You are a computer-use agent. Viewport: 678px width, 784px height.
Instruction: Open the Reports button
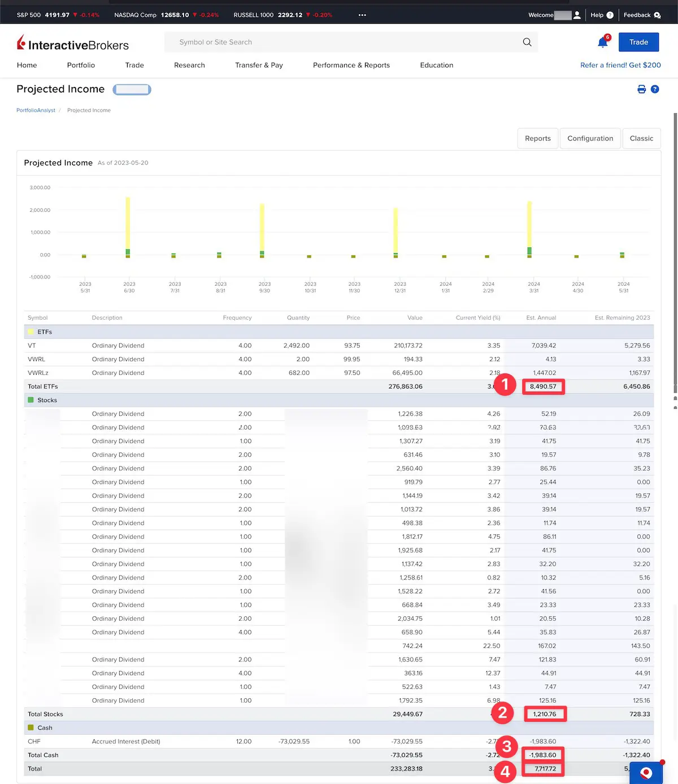(x=538, y=138)
